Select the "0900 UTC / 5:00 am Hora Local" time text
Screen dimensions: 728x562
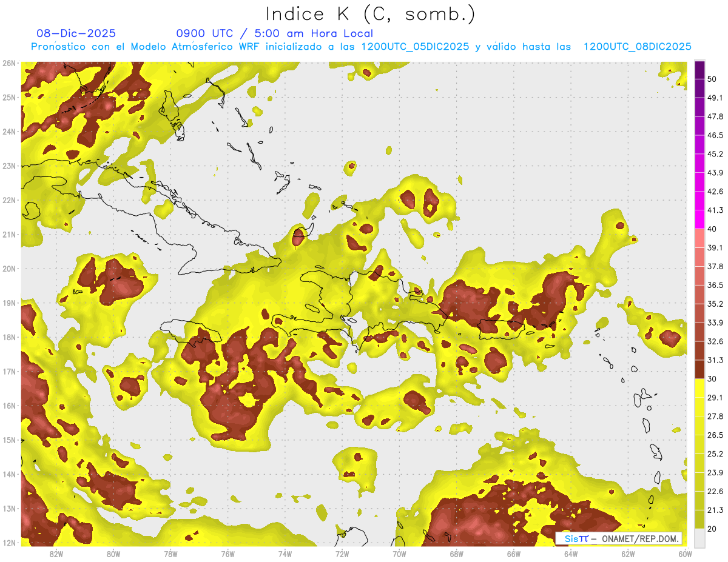274,33
